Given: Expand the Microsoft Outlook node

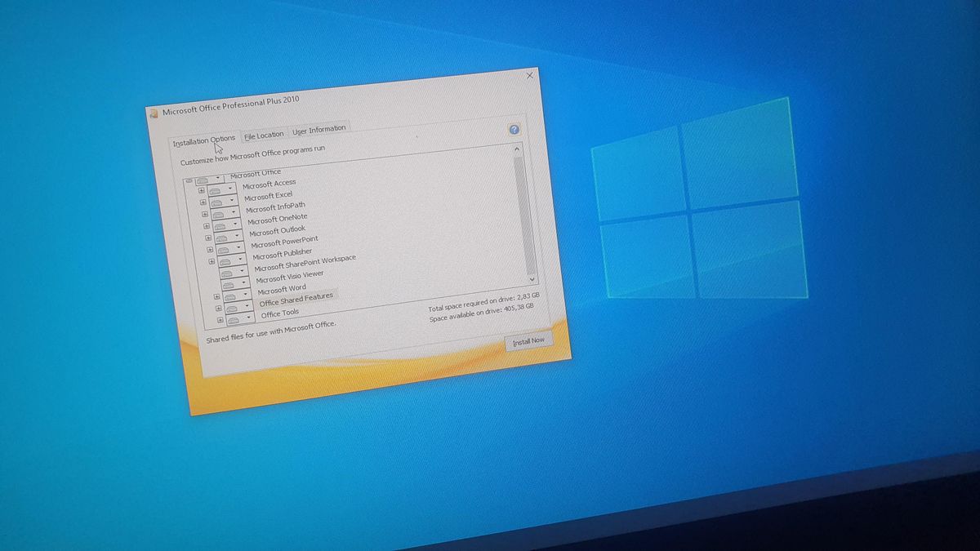Looking at the screenshot, I should 208,238.
